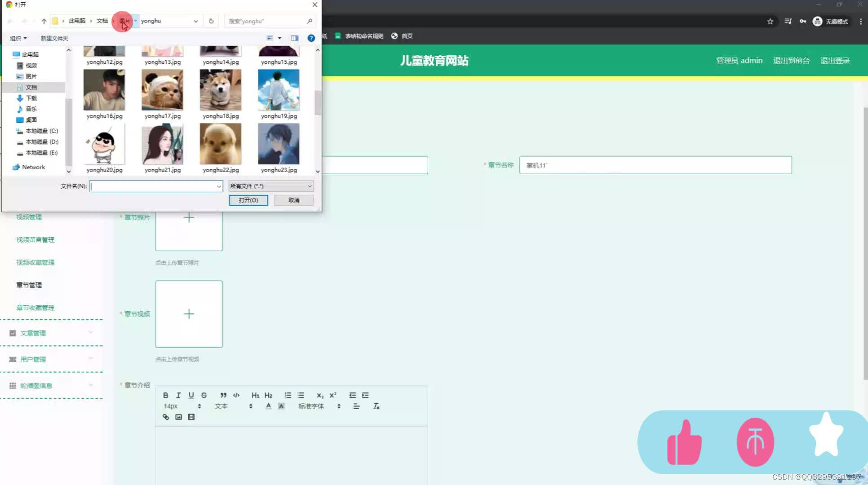Open the 标准字体 font dropdown

tap(319, 406)
